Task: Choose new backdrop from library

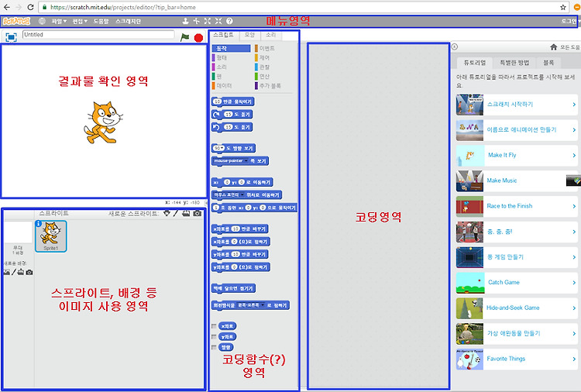Action: pos(7,272)
